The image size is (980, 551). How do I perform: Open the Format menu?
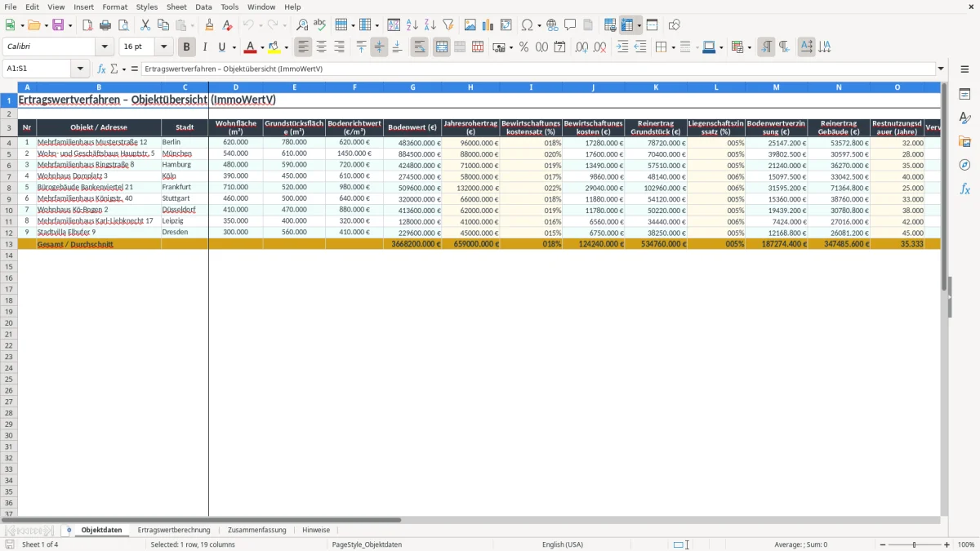point(115,7)
